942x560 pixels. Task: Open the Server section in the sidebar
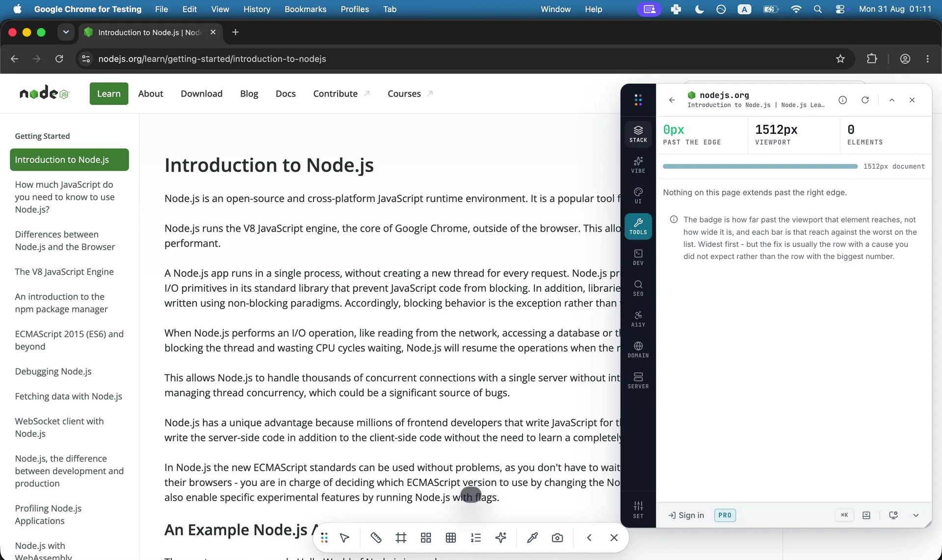(638, 381)
